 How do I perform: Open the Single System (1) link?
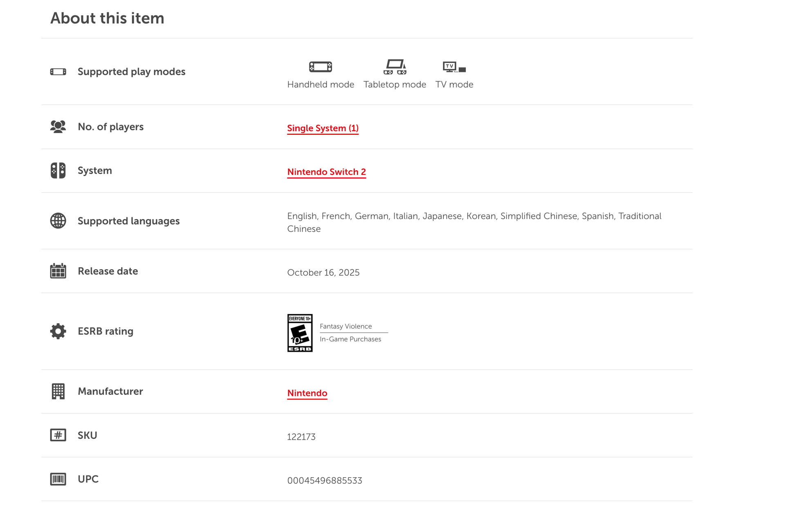(x=323, y=128)
